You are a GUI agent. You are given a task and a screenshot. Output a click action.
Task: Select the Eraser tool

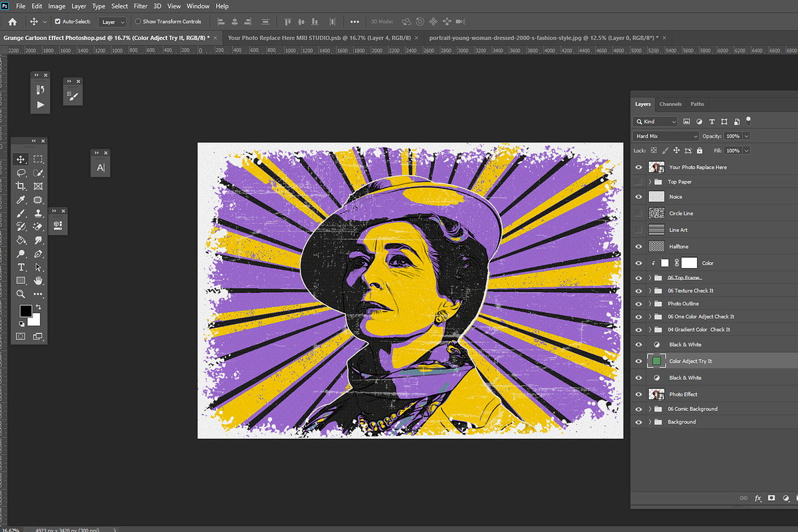point(38,227)
